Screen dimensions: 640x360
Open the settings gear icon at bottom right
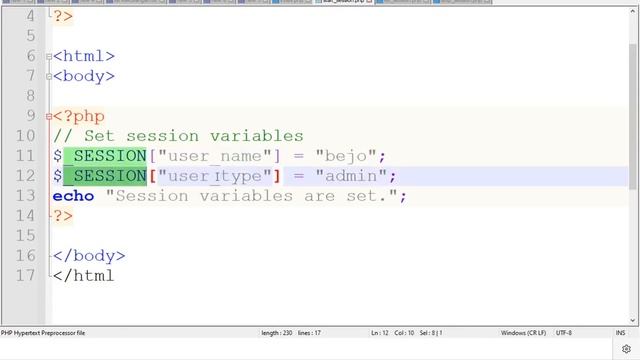pos(626,349)
